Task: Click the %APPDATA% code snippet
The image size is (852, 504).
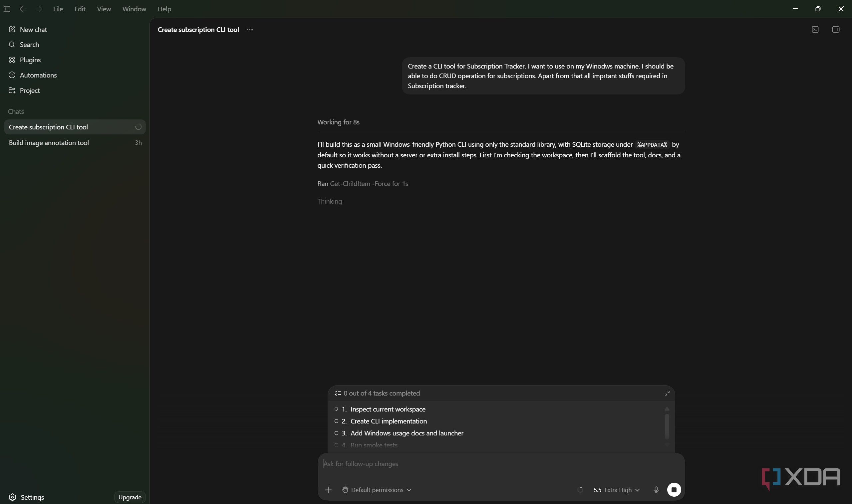Action: click(x=652, y=145)
